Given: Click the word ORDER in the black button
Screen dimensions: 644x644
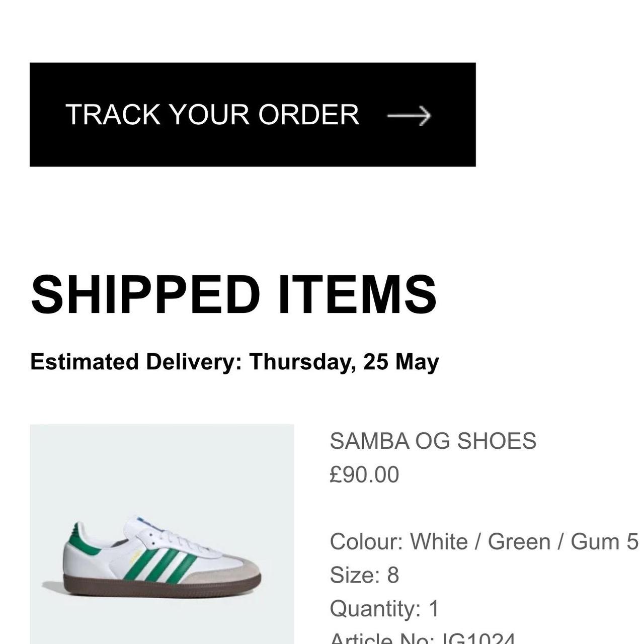Looking at the screenshot, I should 308,115.
